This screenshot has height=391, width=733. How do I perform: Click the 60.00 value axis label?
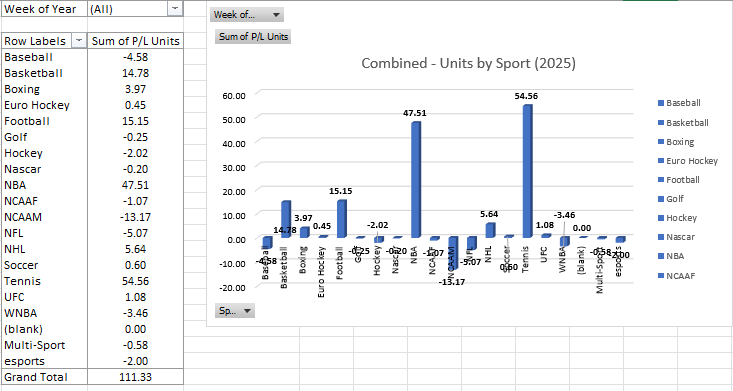[234, 96]
